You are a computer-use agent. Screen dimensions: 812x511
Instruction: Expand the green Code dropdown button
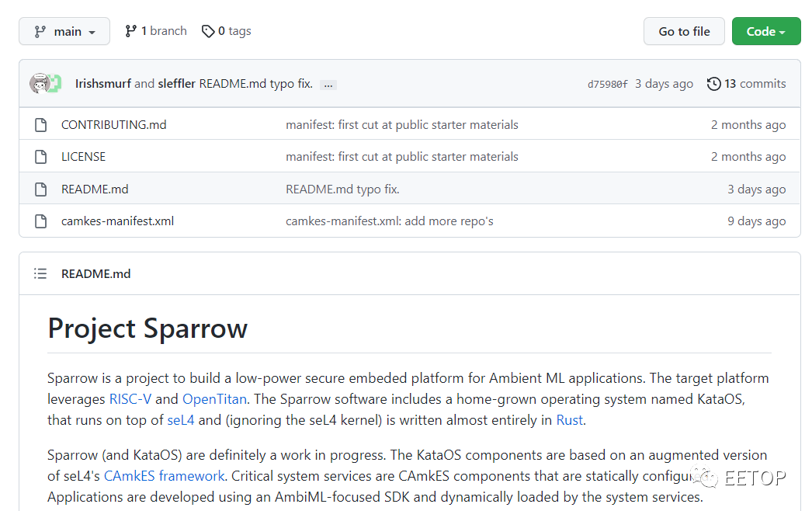click(765, 31)
